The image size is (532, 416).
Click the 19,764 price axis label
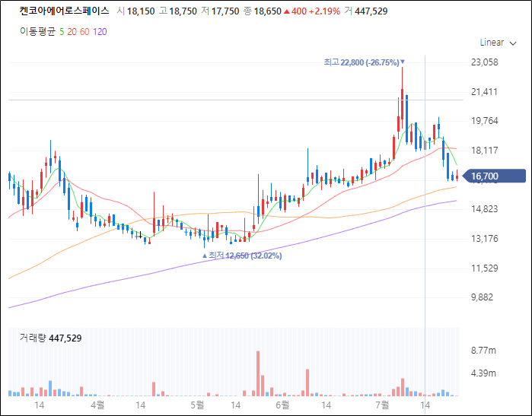pos(485,121)
